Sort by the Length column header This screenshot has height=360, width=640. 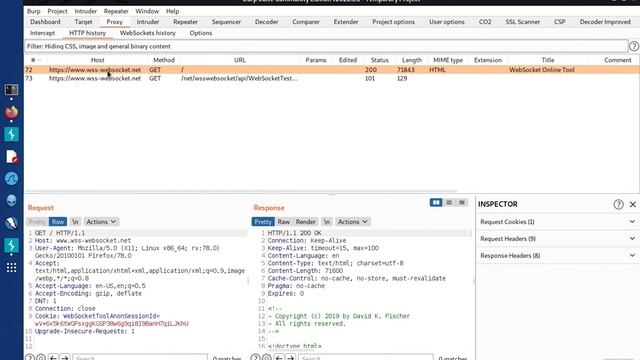point(411,60)
